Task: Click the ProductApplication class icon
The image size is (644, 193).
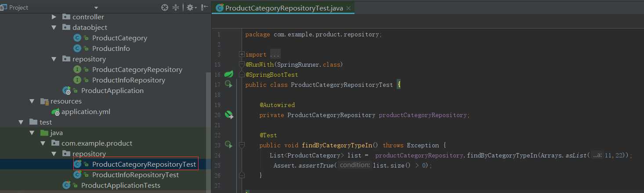Action: [x=67, y=91]
